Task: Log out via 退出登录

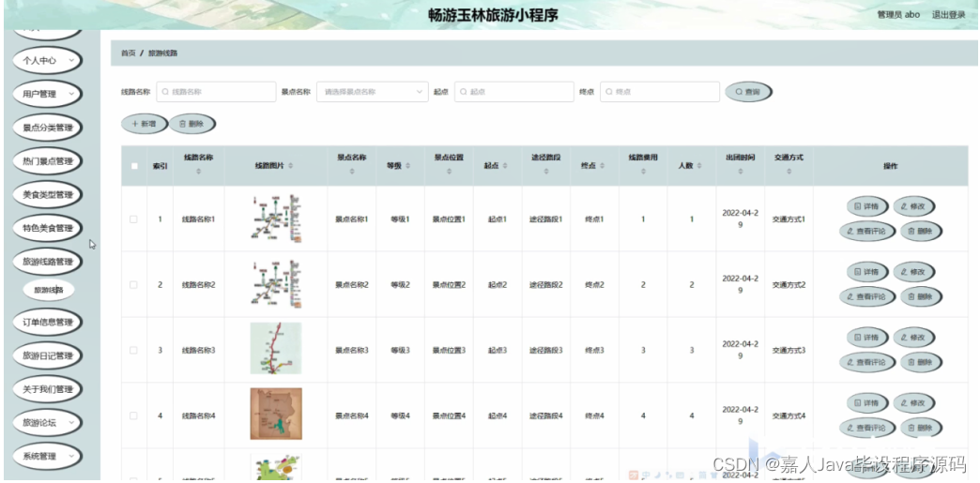Action: point(949,15)
